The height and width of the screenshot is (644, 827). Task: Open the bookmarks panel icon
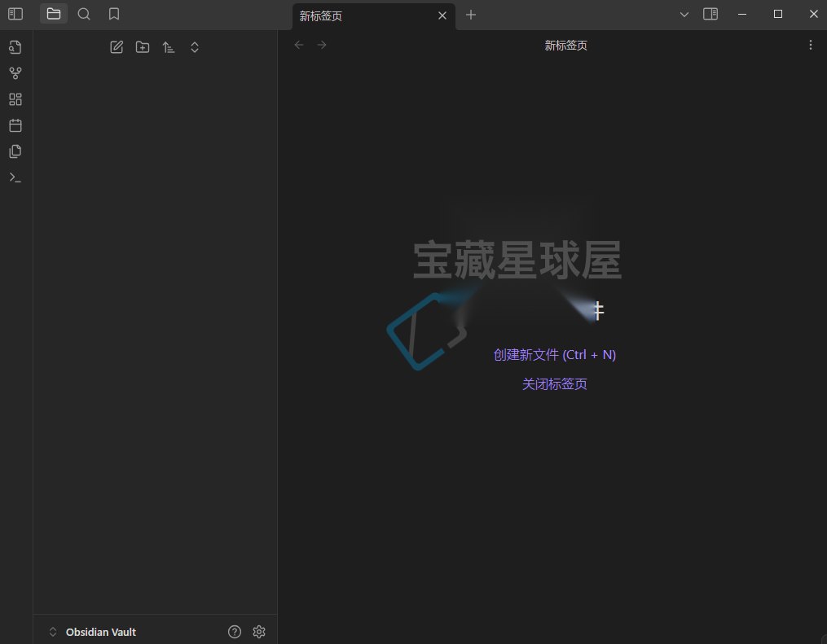[x=114, y=14]
